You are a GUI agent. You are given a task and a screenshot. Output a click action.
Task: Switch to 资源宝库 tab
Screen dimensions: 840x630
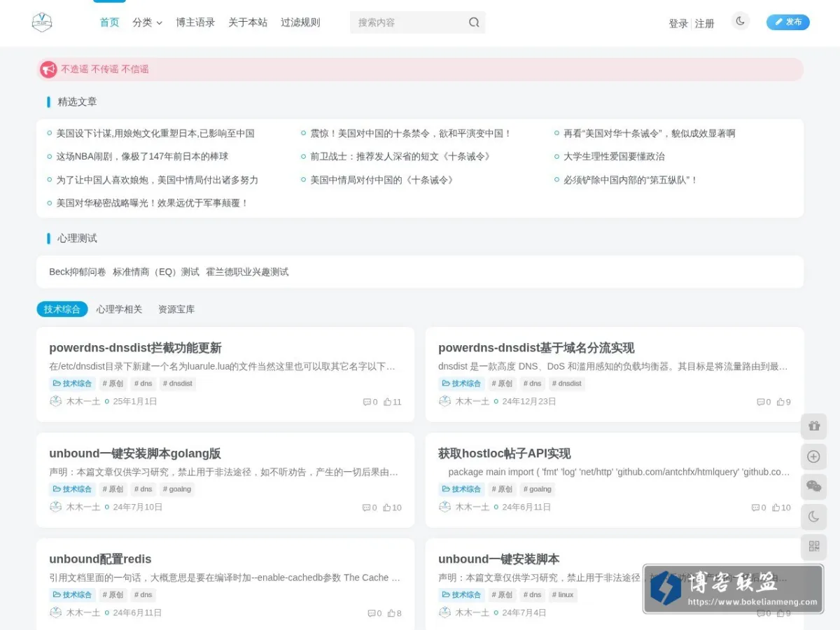click(x=176, y=309)
